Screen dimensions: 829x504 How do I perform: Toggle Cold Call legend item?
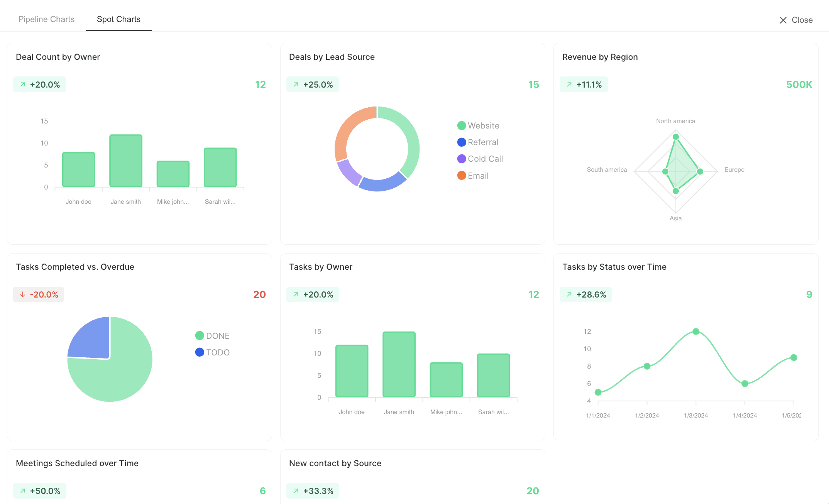(485, 159)
